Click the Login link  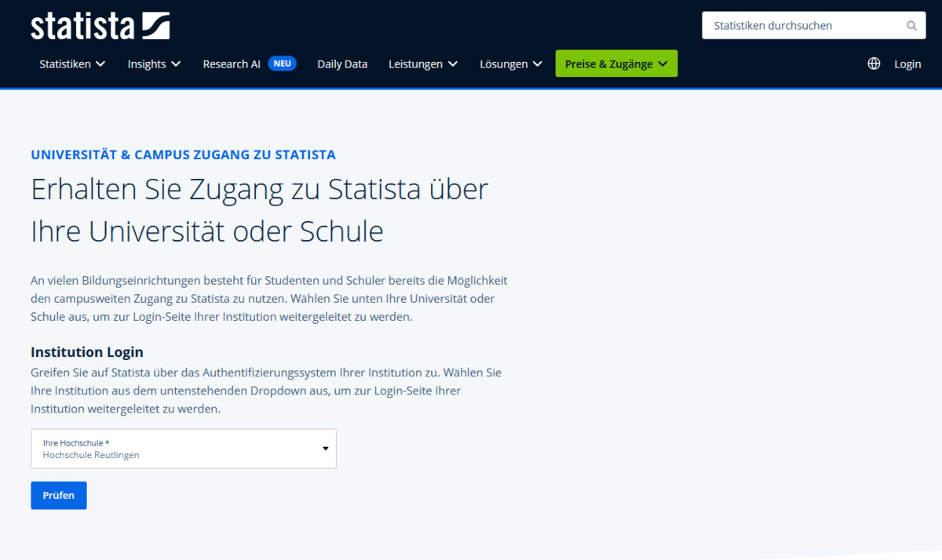click(907, 64)
